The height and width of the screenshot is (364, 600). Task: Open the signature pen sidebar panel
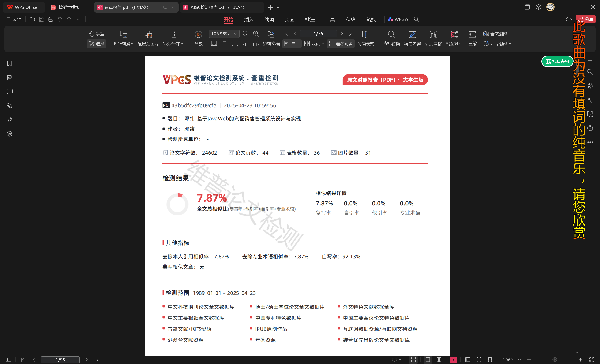point(10,120)
